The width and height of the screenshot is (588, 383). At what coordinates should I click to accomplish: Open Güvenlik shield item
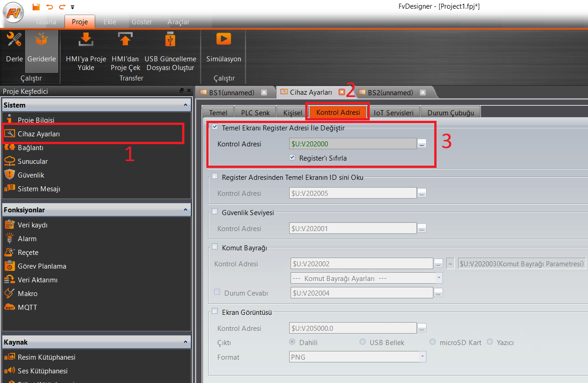click(x=31, y=175)
